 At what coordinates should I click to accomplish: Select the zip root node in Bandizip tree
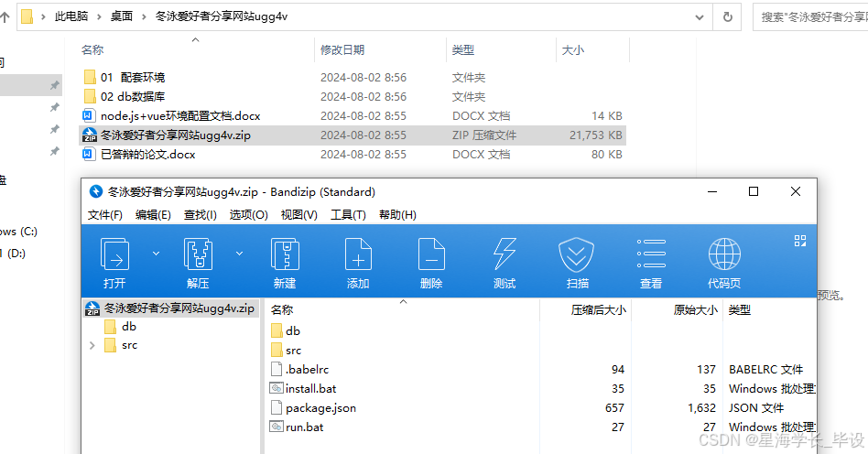tap(170, 308)
